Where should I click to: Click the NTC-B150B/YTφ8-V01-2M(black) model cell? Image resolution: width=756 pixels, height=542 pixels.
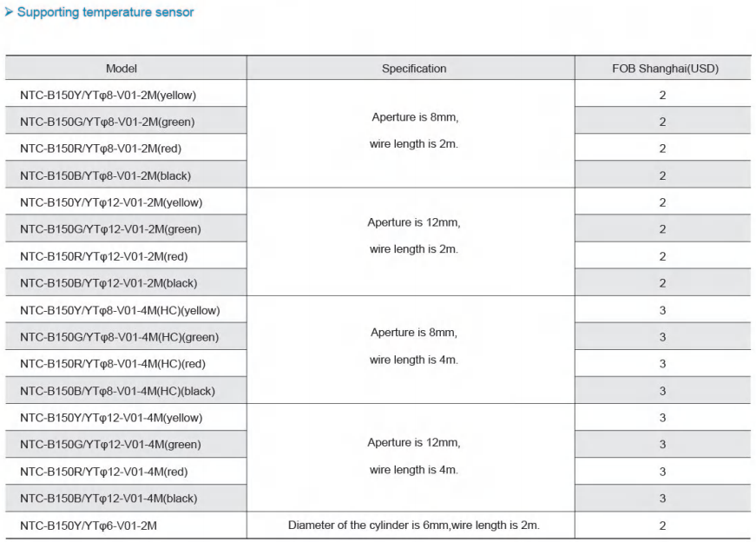point(126,175)
